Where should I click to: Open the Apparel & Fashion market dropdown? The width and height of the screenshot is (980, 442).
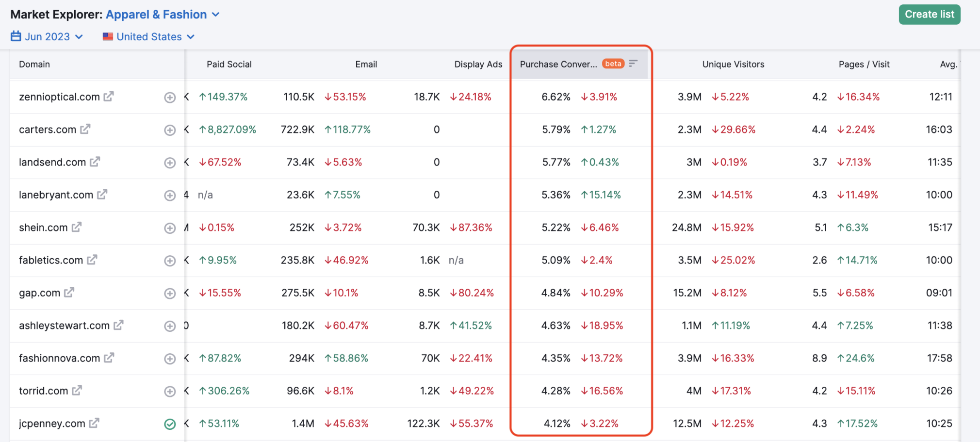[163, 15]
